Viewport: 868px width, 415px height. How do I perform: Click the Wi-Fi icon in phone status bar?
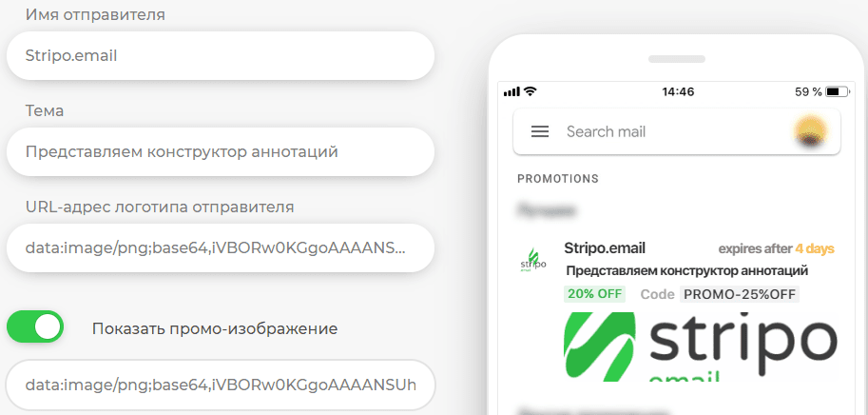click(x=530, y=91)
